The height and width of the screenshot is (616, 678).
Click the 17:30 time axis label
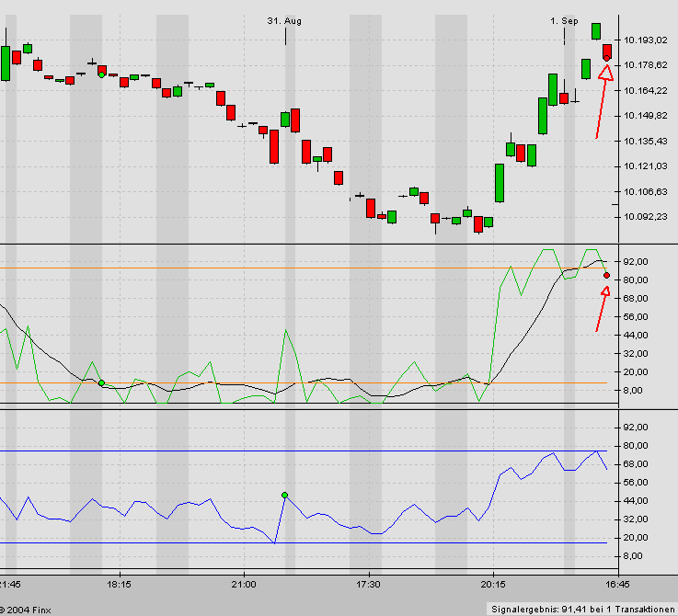[x=368, y=584]
